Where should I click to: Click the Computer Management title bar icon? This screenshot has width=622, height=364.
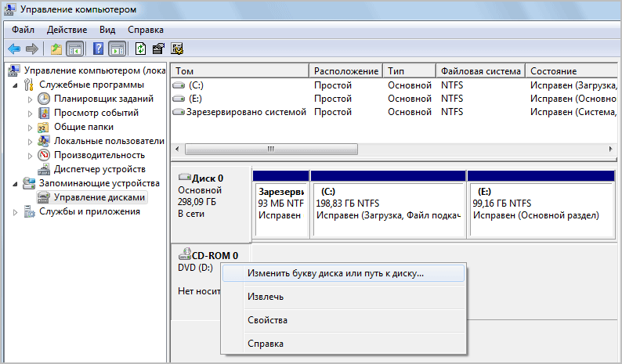pos(9,9)
